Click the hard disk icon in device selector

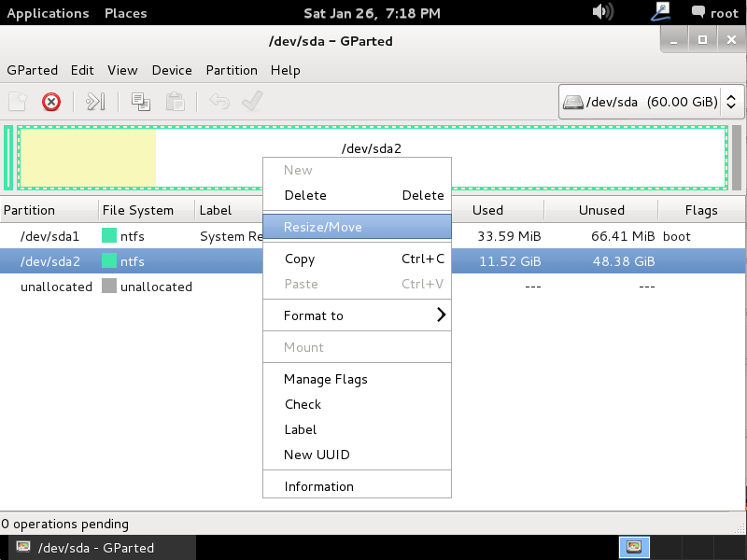[x=572, y=102]
